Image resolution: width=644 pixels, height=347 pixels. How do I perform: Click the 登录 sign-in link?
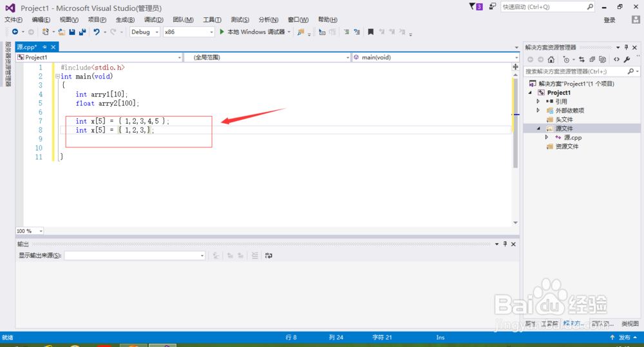[609, 20]
